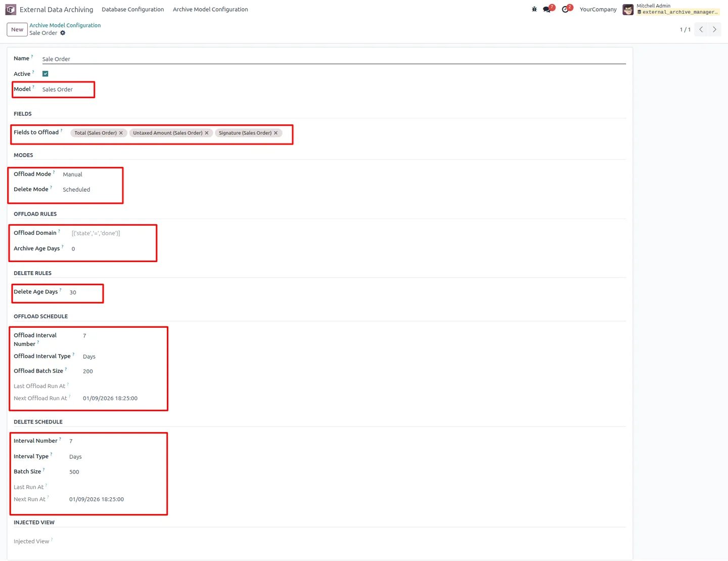Click the External Data Archiving title

(x=56, y=10)
